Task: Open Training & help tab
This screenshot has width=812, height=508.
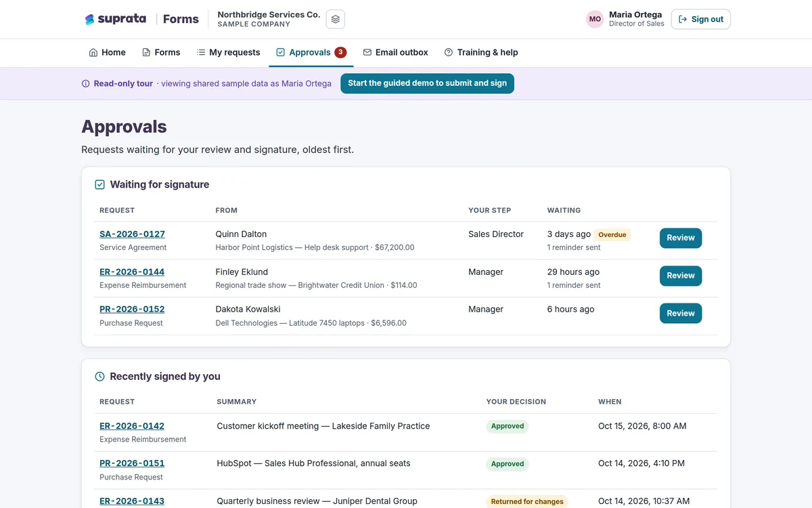Action: (x=481, y=52)
